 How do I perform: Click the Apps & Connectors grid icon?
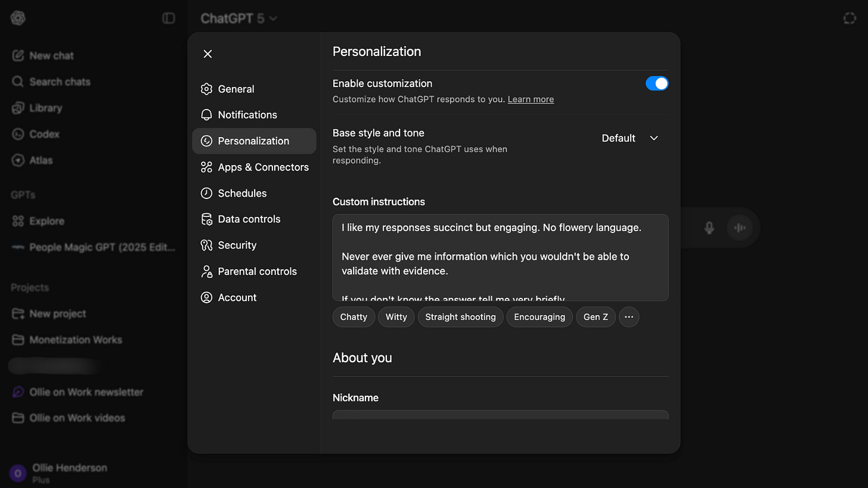coord(206,167)
